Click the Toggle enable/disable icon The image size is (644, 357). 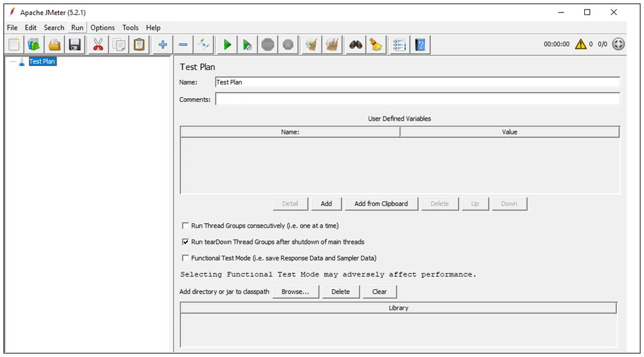[x=203, y=45]
